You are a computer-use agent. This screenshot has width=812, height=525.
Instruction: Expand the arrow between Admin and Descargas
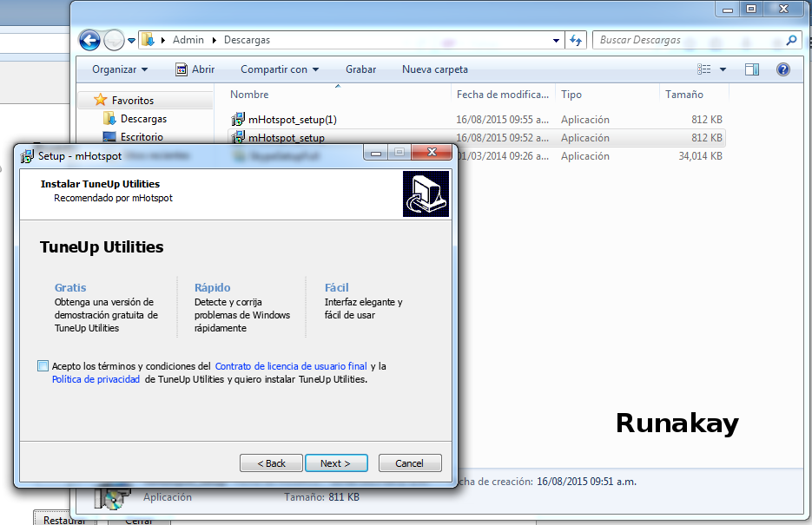[x=214, y=40]
